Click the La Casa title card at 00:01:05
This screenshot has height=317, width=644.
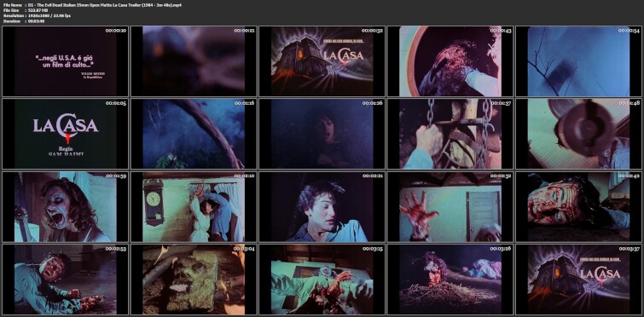click(x=66, y=134)
